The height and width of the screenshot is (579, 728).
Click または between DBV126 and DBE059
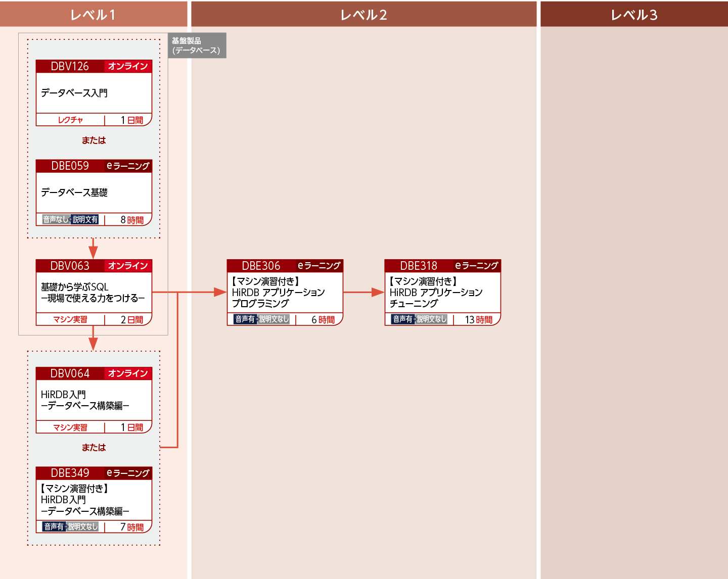point(94,140)
